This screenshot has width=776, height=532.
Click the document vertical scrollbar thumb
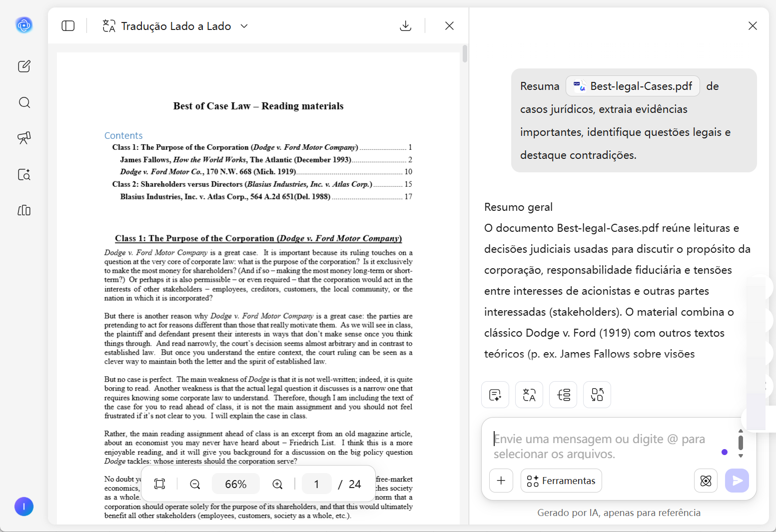coord(465,54)
